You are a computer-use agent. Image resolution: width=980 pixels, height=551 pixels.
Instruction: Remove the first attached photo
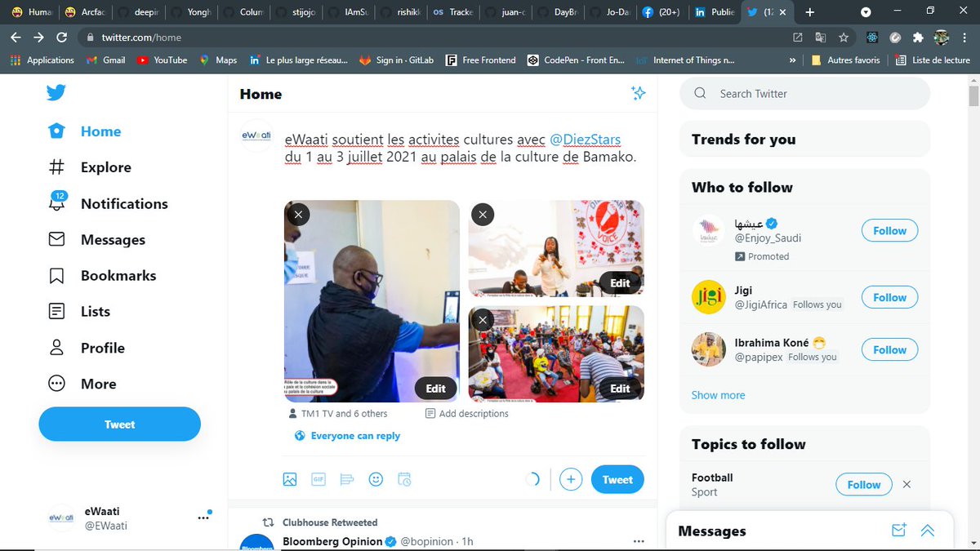298,215
